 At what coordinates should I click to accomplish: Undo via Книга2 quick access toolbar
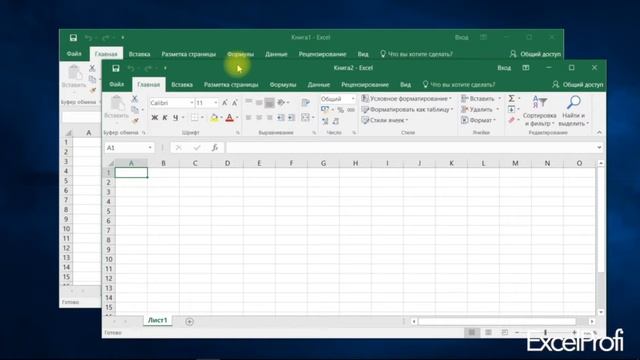point(131,68)
